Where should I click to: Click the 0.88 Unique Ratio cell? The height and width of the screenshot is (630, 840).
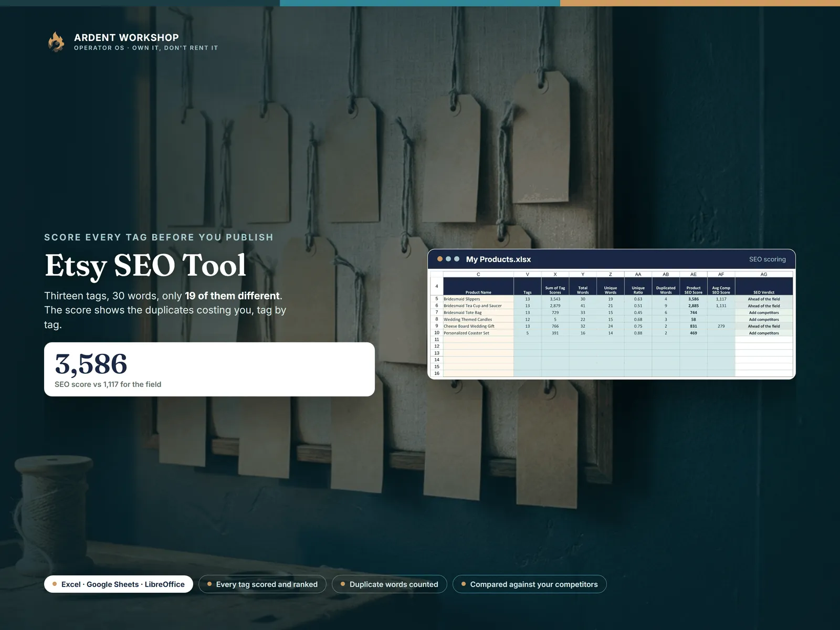point(638,333)
